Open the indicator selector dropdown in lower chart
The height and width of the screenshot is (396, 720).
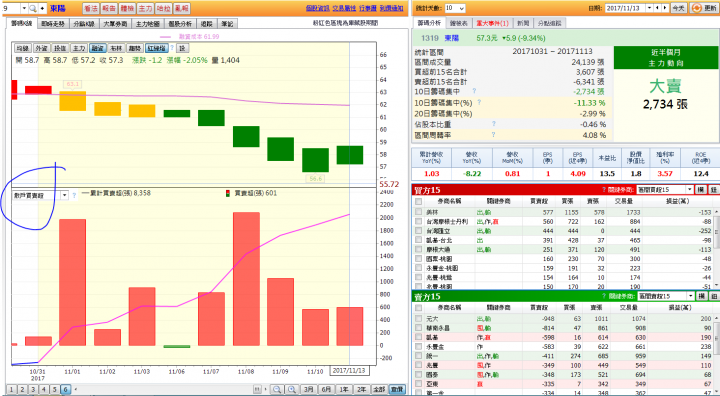[64, 195]
